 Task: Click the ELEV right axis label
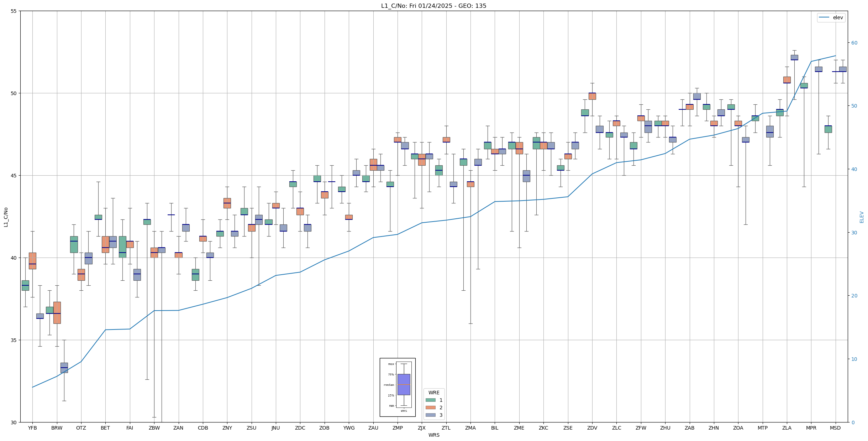(862, 217)
